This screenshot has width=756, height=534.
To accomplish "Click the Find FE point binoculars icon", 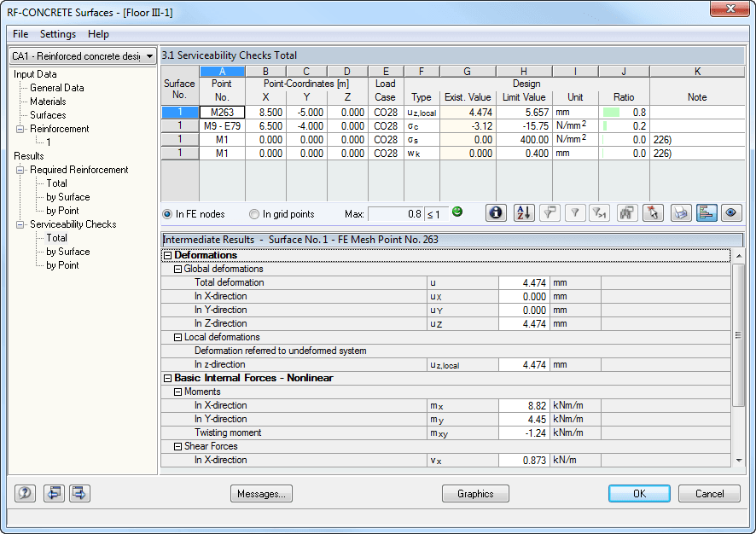I will click(x=627, y=213).
